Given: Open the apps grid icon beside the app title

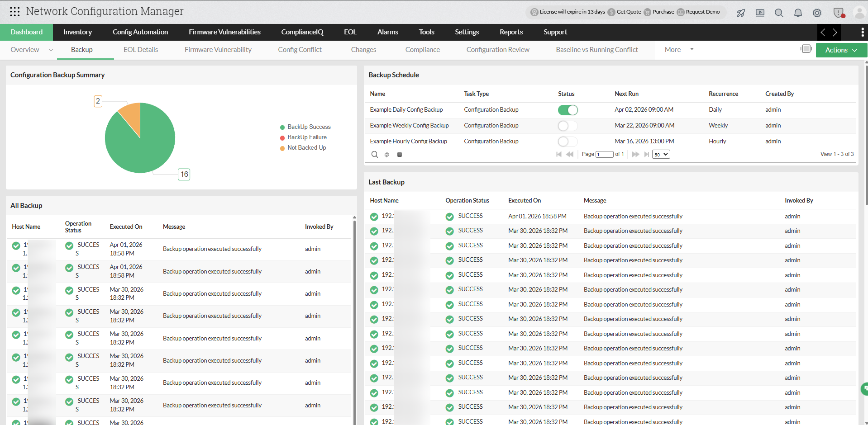Looking at the screenshot, I should coord(14,11).
